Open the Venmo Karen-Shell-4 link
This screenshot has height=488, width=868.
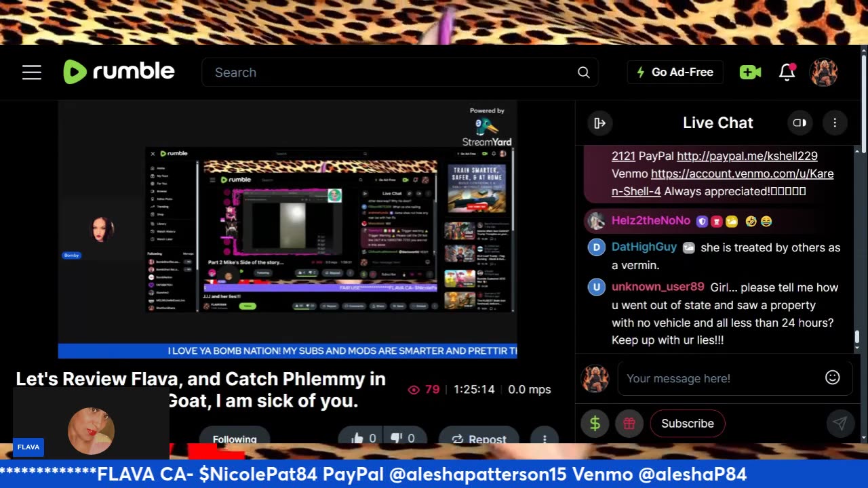pyautogui.click(x=722, y=182)
